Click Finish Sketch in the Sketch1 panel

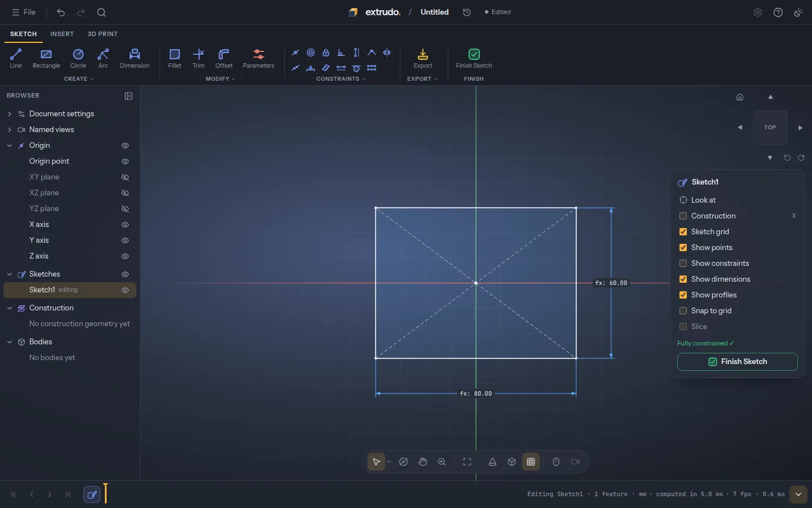pos(737,362)
